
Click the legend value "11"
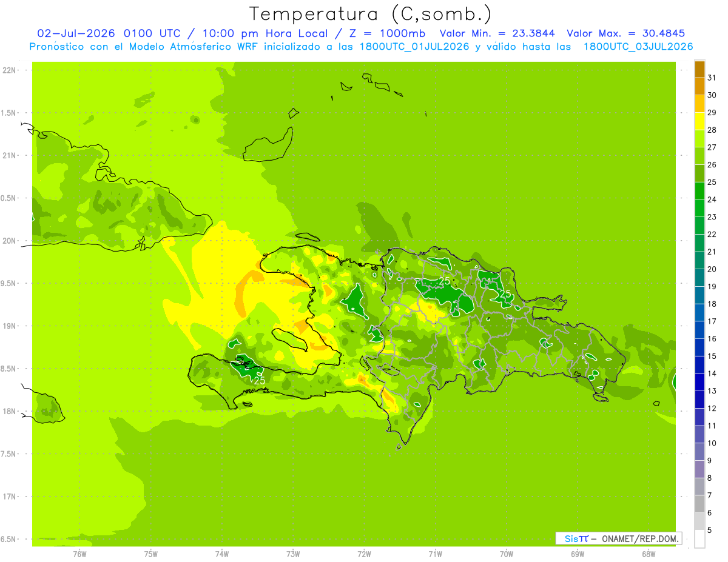pyautogui.click(x=712, y=426)
